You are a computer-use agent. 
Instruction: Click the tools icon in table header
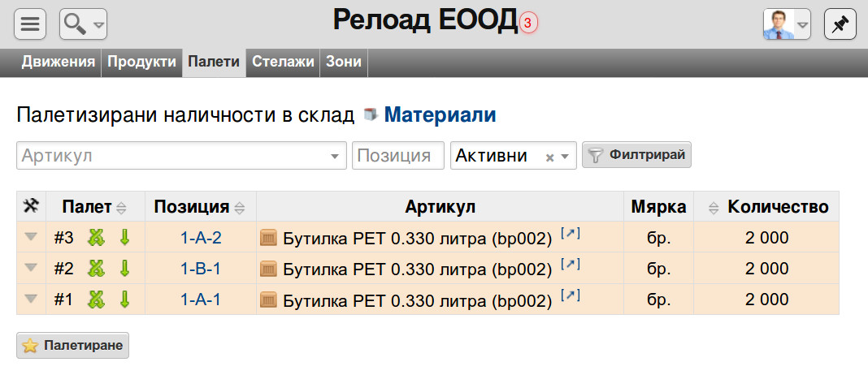pos(31,206)
